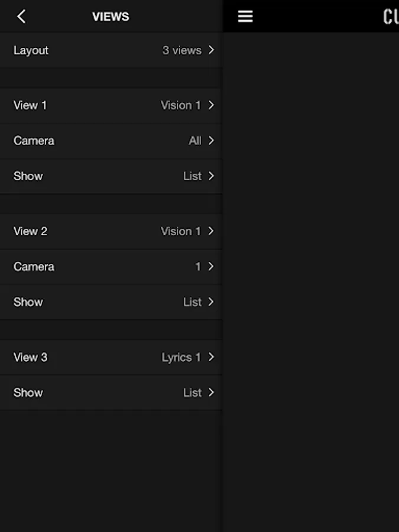Tap the chevron beside View 1 Vision 1
This screenshot has height=532, width=399.
[x=211, y=105]
